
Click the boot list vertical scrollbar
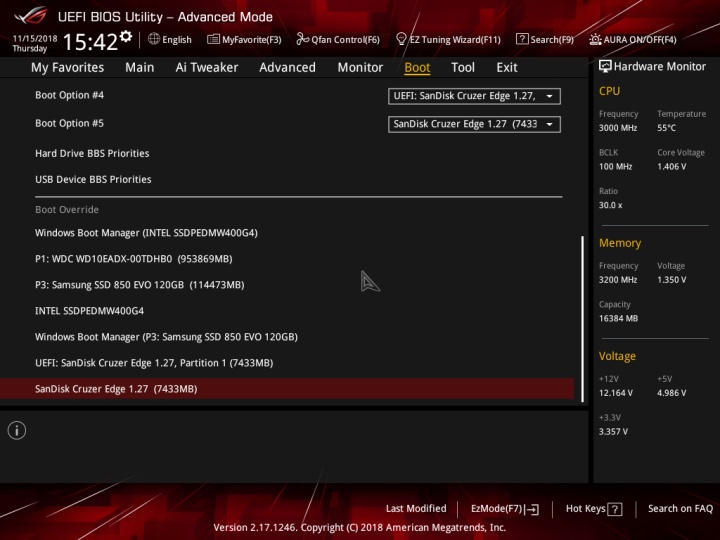click(x=582, y=319)
